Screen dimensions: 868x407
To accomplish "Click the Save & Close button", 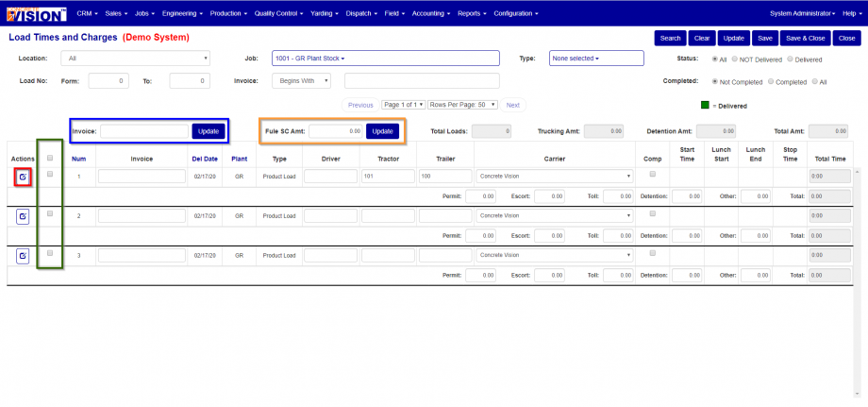I will [x=806, y=38].
